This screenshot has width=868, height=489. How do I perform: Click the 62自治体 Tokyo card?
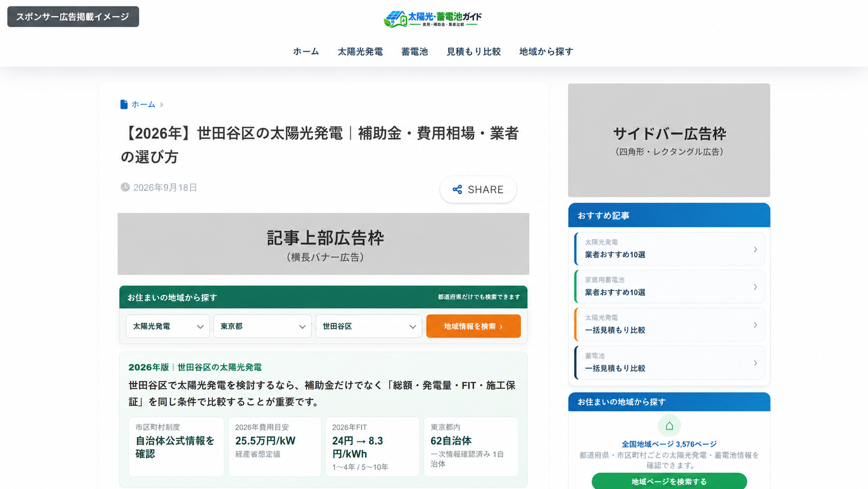pyautogui.click(x=471, y=447)
